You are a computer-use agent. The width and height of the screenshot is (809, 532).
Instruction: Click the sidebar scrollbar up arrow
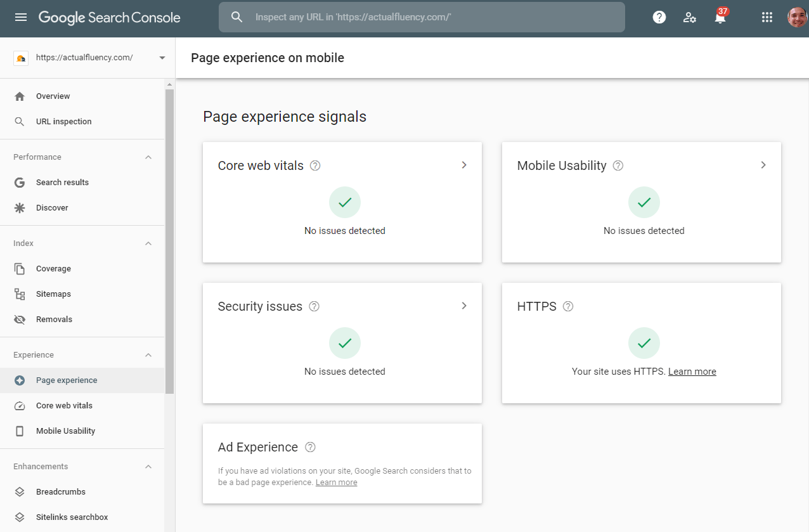(169, 84)
